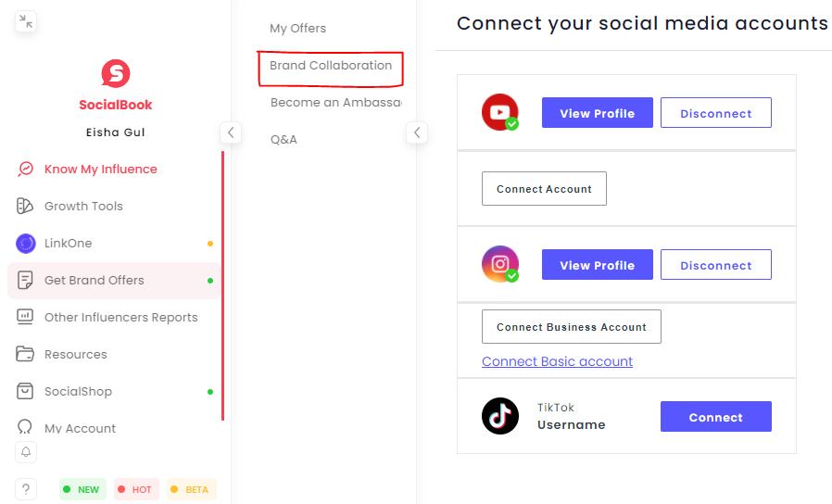Click the Connect Business Account button
832x504 pixels.
[x=571, y=327]
